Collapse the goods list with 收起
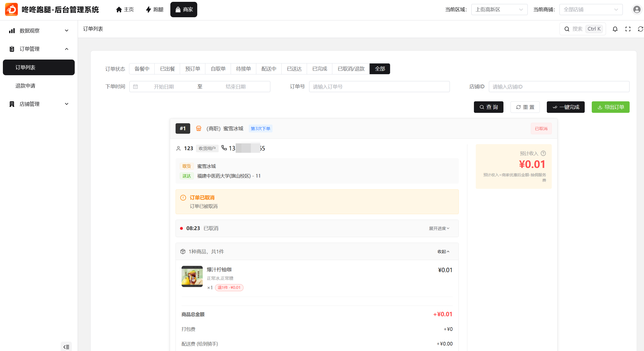The width and height of the screenshot is (644, 351). (x=443, y=251)
